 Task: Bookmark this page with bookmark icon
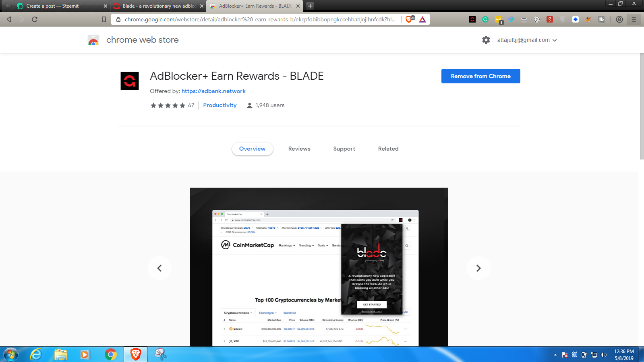click(x=104, y=19)
